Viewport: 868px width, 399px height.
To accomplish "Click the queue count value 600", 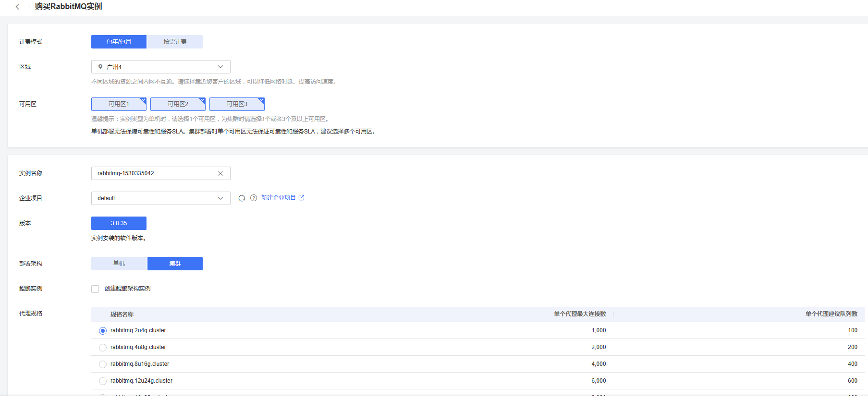I will (853, 381).
